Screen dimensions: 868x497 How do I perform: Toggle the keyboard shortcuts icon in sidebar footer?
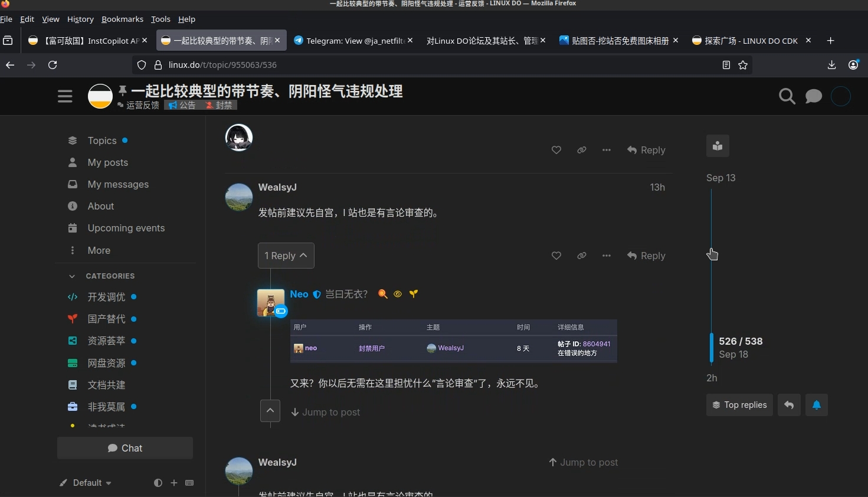tap(189, 483)
